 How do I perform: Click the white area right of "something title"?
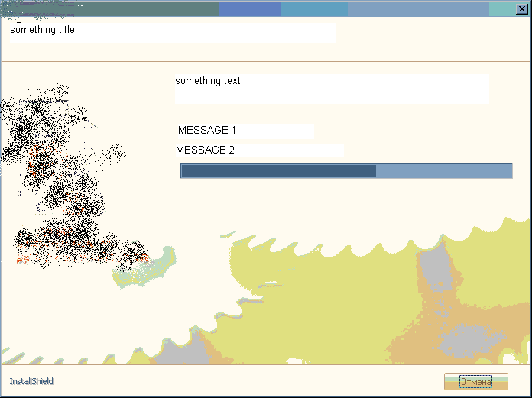(x=229, y=32)
